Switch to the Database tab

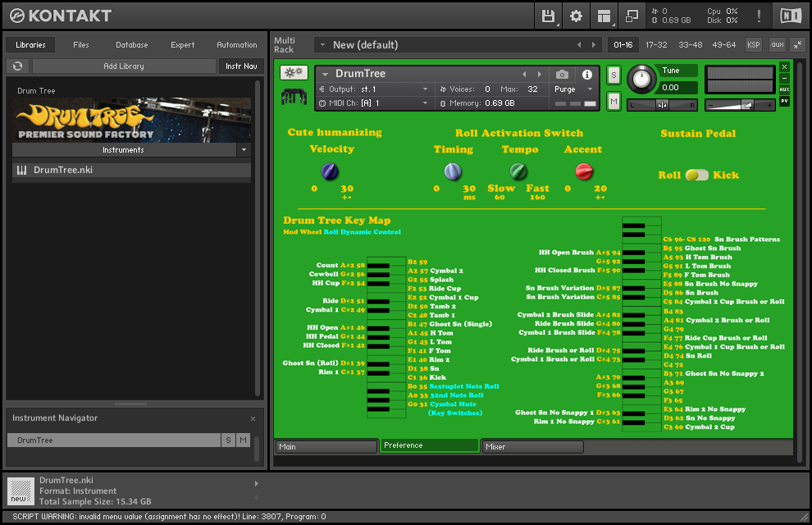pyautogui.click(x=131, y=45)
